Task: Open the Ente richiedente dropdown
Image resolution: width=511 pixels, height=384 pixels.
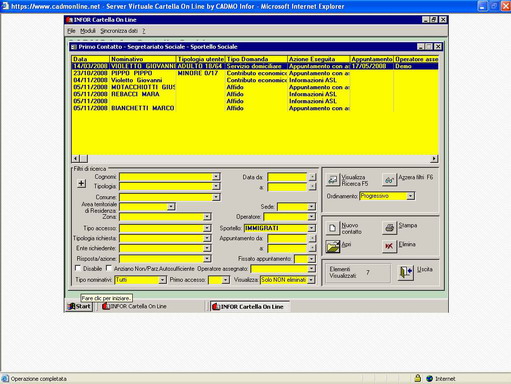Action: pyautogui.click(x=207, y=248)
